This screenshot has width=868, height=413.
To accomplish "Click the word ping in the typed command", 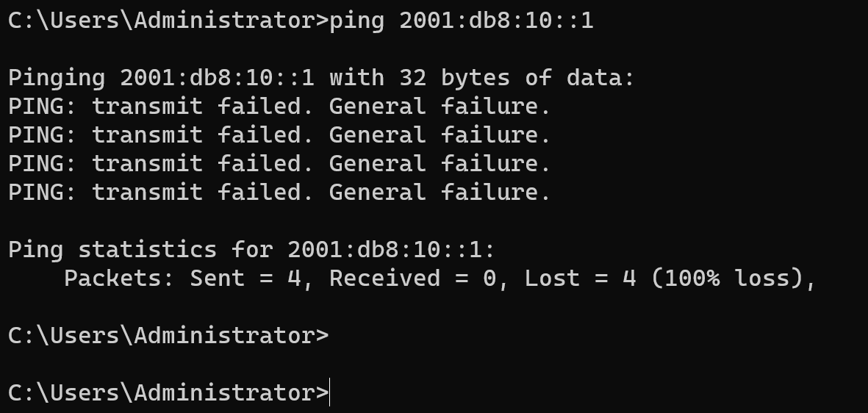I will [356, 21].
